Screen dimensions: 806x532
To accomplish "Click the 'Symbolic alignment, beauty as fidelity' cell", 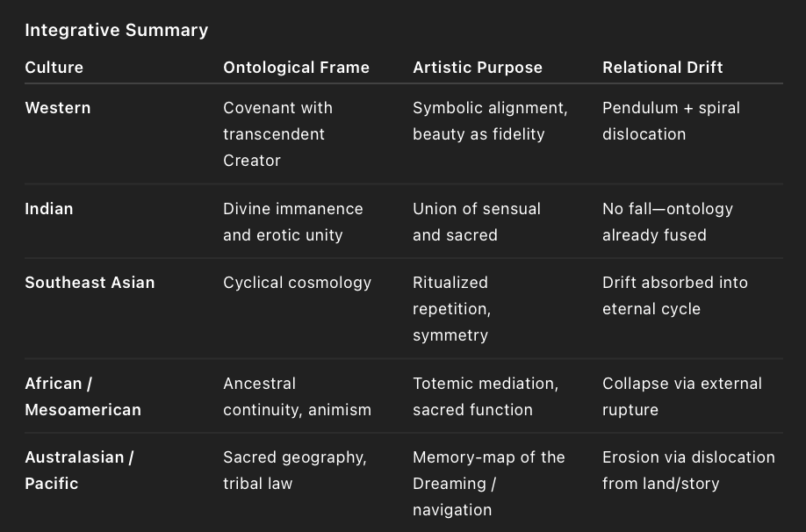I will tap(491, 121).
